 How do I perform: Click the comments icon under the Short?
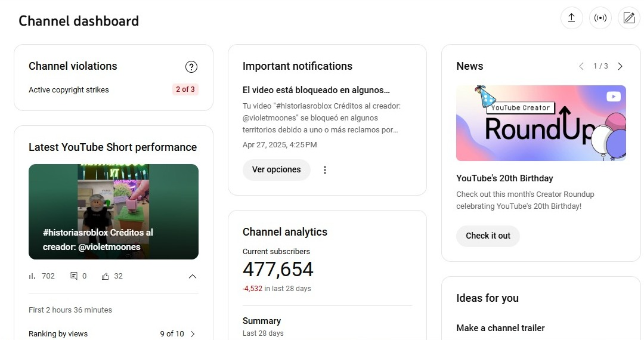[74, 276]
